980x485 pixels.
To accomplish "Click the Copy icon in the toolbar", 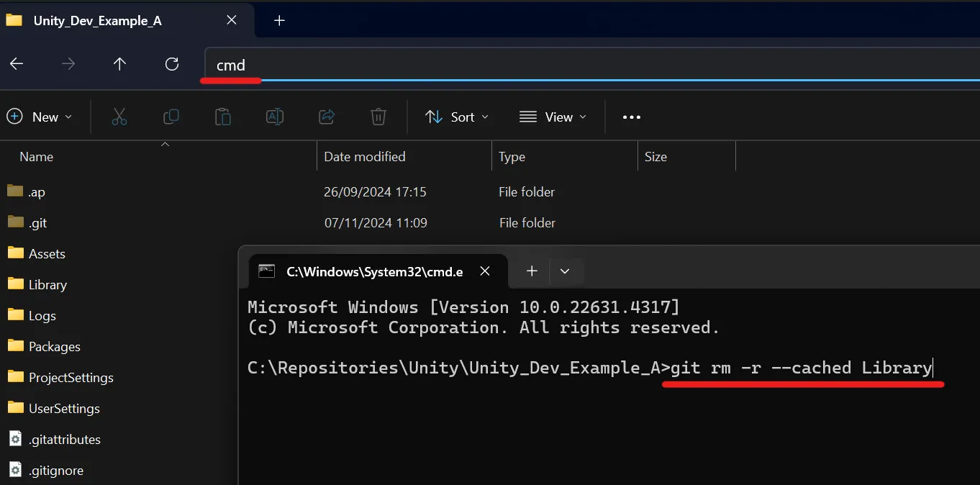I will pyautogui.click(x=171, y=117).
